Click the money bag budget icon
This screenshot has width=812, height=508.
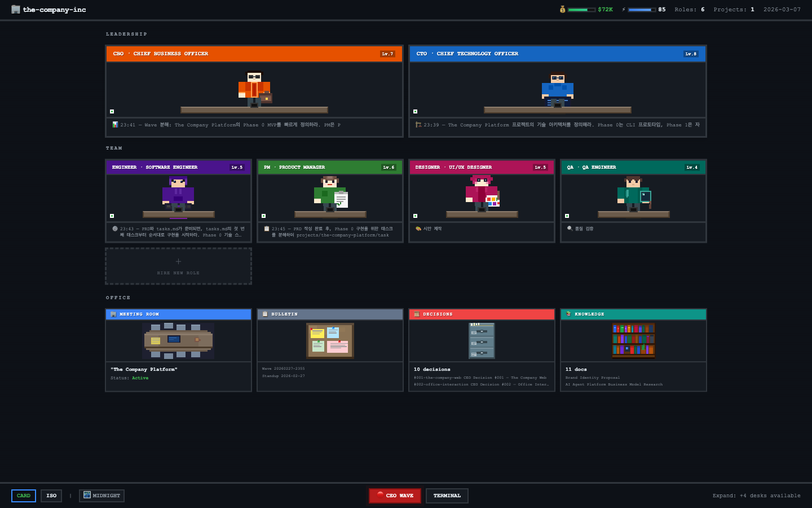coord(562,9)
